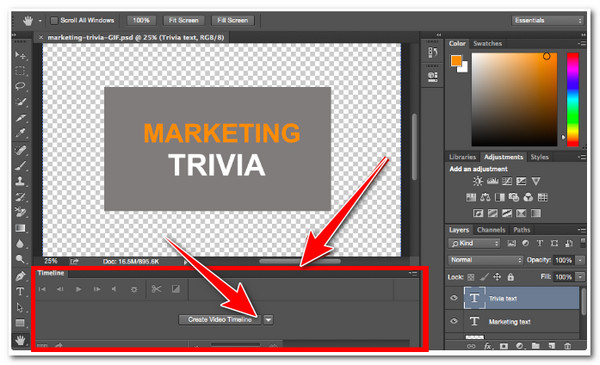Select the Blur tool

pos(20,244)
